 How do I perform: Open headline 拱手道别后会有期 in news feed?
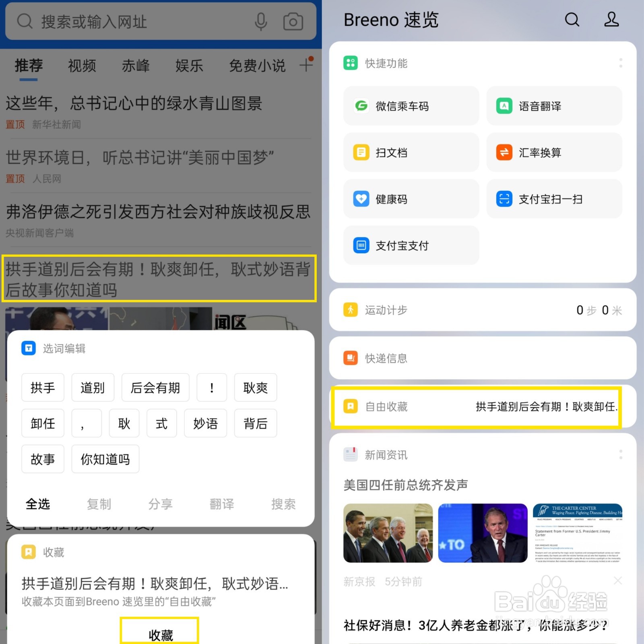tap(159, 279)
